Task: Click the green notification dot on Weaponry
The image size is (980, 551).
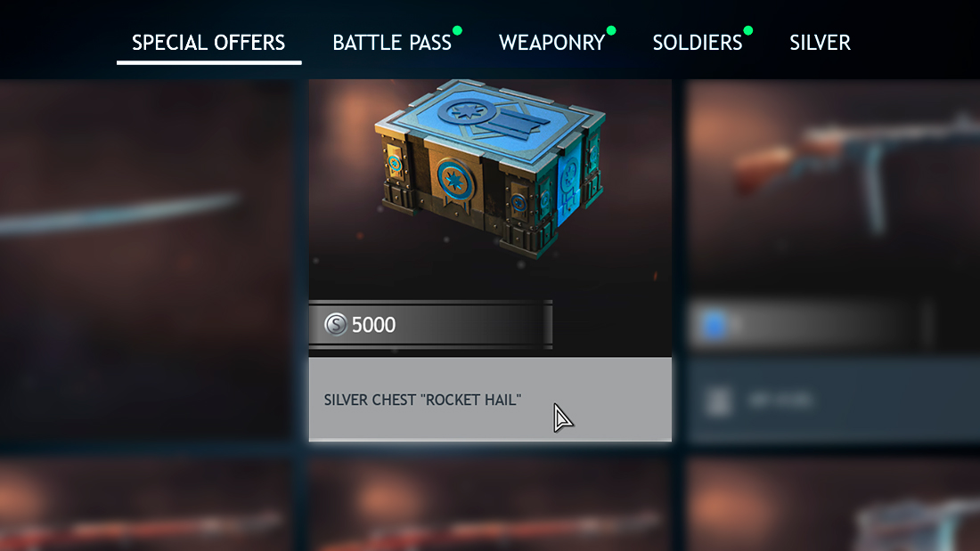Action: click(x=611, y=30)
